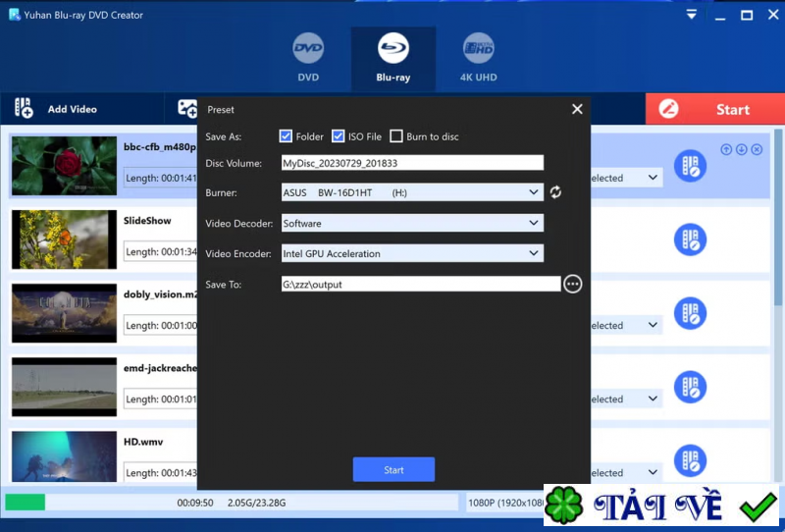This screenshot has width=785, height=532.
Task: Click the Disc Volume name field
Action: pyautogui.click(x=411, y=163)
